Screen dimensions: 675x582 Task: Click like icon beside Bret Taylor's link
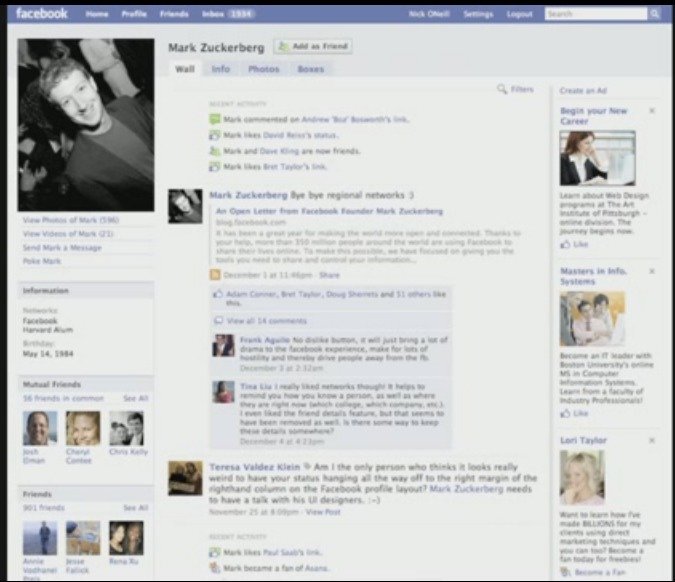214,167
